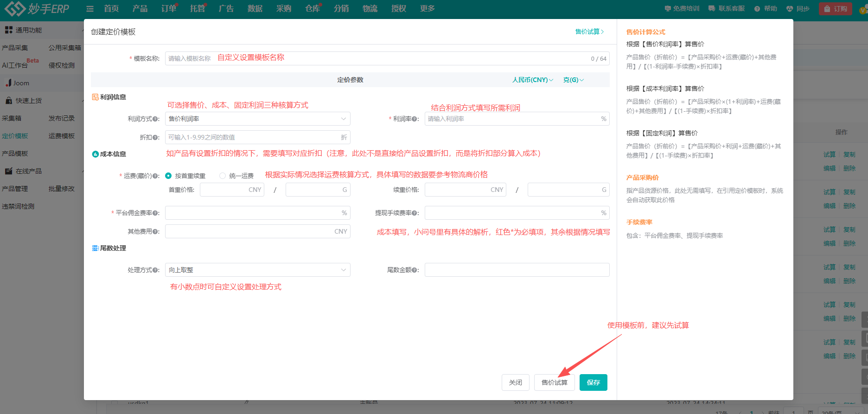Select the 统一运费 radio option

223,176
